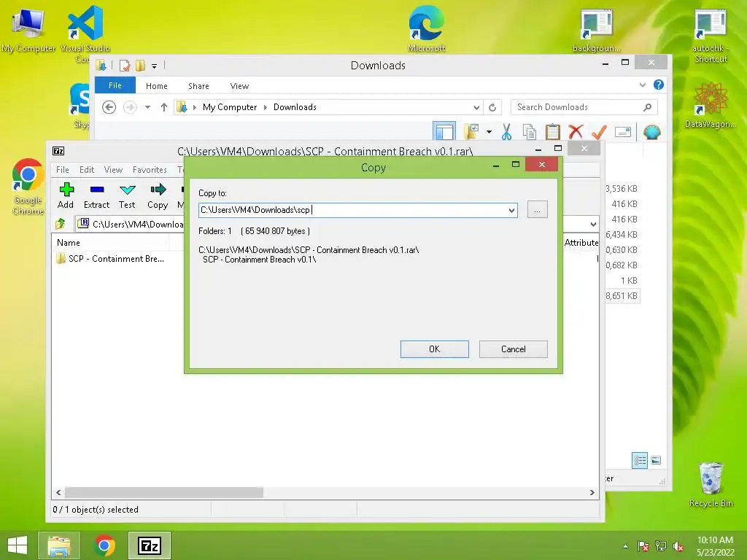Switch to details view in Explorer

(640, 460)
